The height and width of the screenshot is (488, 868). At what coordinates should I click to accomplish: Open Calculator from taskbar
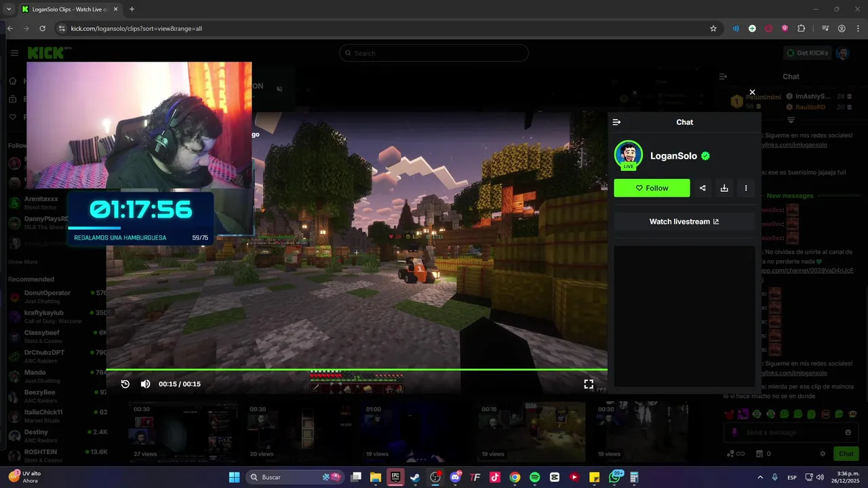point(635,477)
